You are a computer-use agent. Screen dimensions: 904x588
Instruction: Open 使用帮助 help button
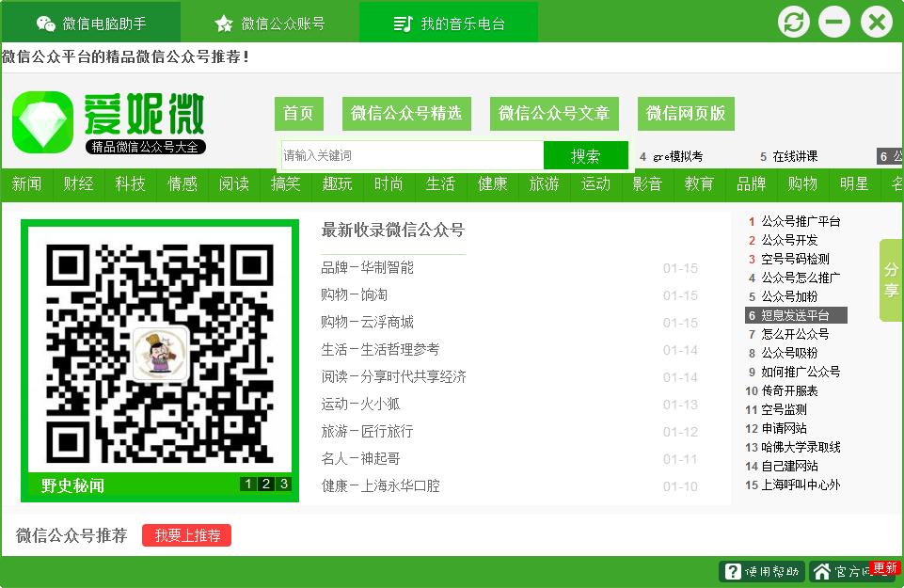click(761, 571)
